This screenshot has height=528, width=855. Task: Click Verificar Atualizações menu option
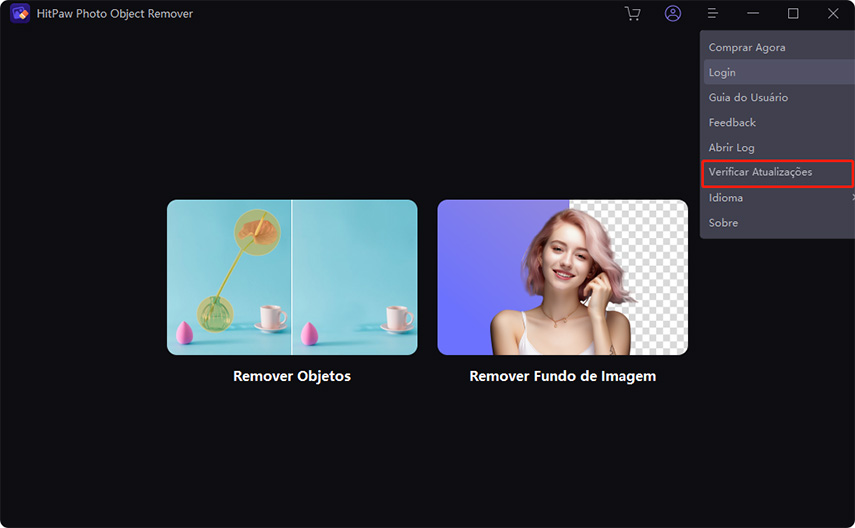coord(778,173)
